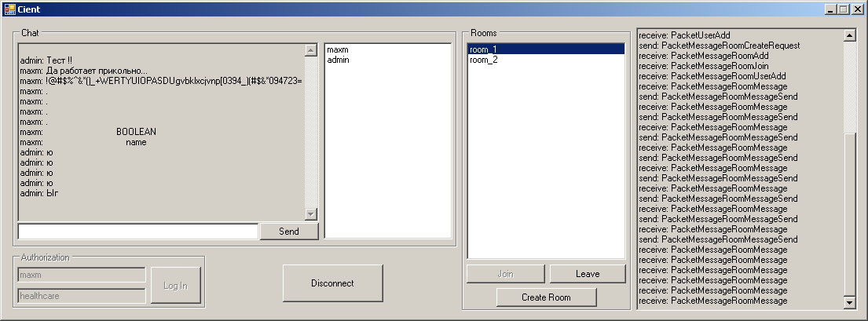The image size is (868, 321).
Task: Select user maxm in the user list
Action: point(338,49)
